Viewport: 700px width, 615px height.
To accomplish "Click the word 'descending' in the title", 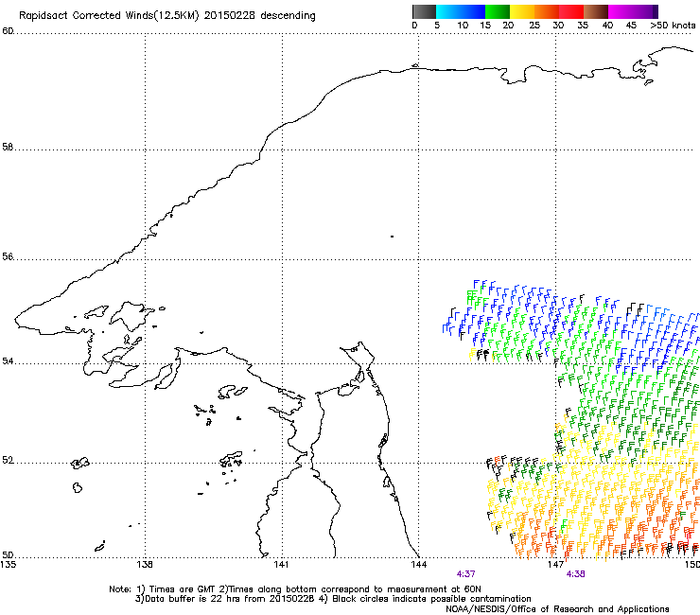I will pos(288,16).
